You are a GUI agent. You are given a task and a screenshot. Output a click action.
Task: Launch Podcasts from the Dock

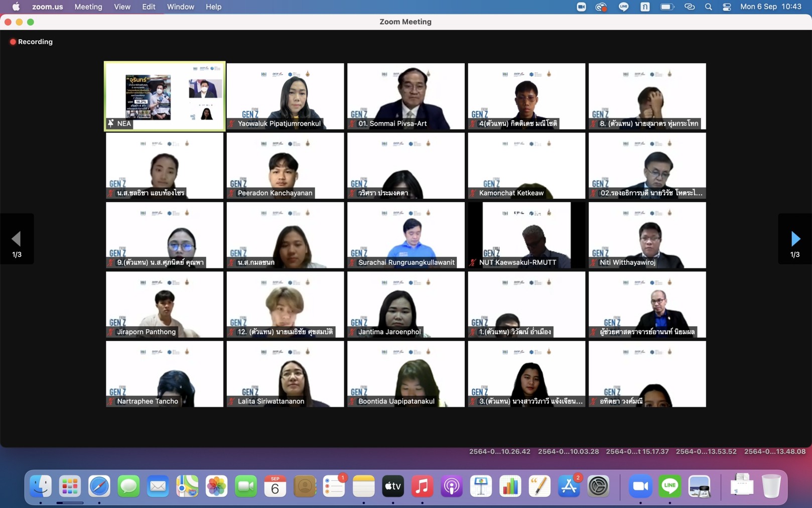452,486
